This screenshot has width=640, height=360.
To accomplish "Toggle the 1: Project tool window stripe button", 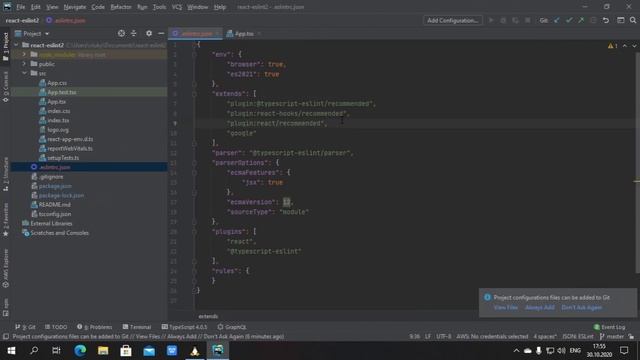I will point(6,47).
